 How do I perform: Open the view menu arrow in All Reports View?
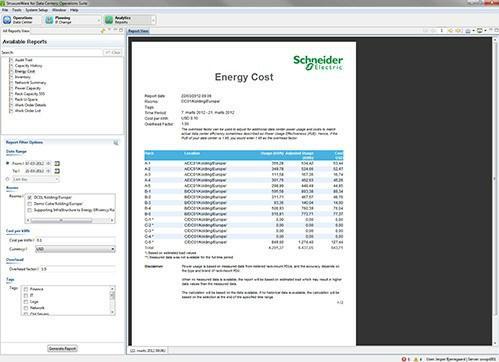pos(109,30)
